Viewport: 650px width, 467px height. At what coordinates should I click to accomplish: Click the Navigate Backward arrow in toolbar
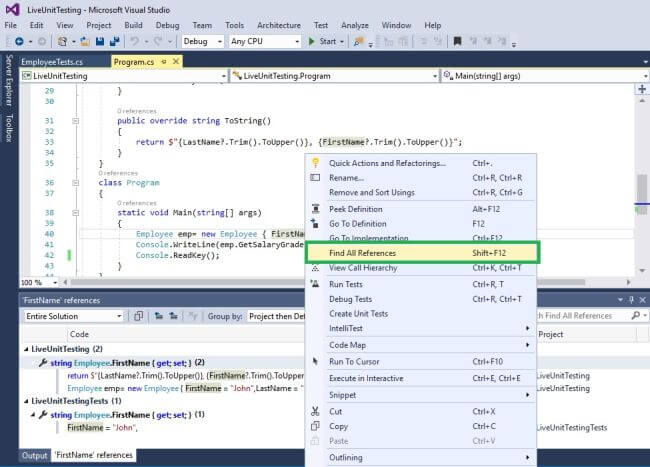click(19, 41)
